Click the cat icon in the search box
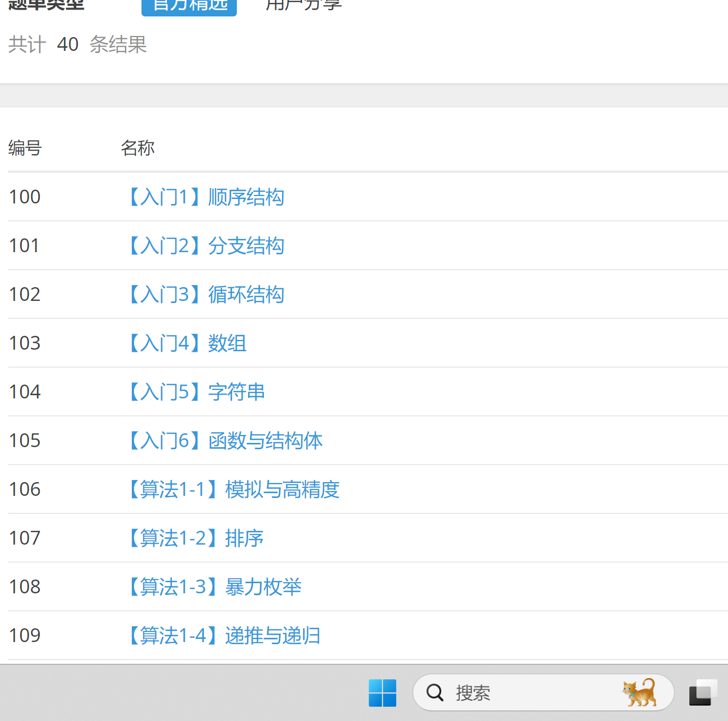Image resolution: width=728 pixels, height=721 pixels. pos(640,692)
